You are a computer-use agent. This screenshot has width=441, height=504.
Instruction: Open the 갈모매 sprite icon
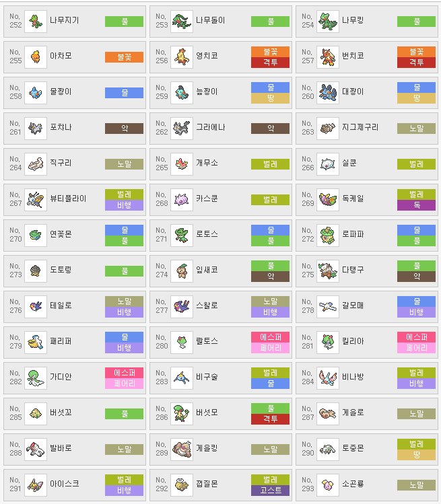coord(328,307)
